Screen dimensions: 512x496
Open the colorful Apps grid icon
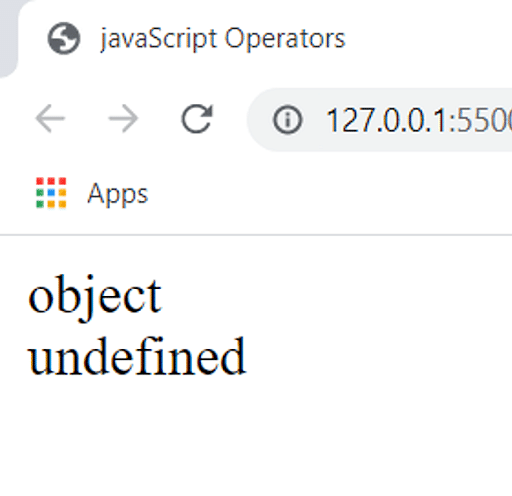tap(51, 193)
